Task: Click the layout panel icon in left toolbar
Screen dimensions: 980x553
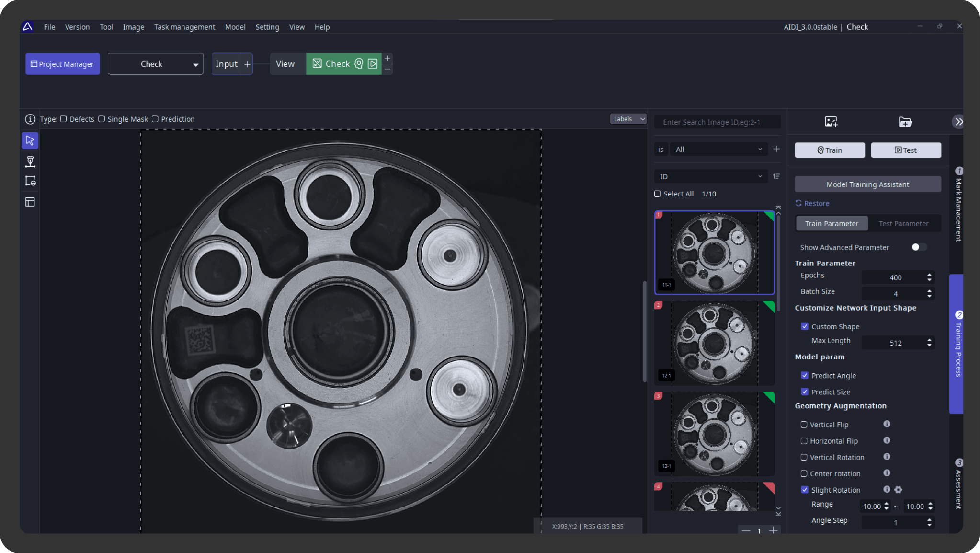Action: click(30, 202)
